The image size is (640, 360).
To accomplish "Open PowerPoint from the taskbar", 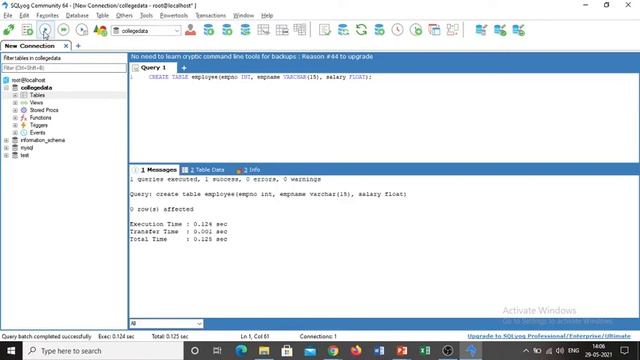I will point(402,351).
